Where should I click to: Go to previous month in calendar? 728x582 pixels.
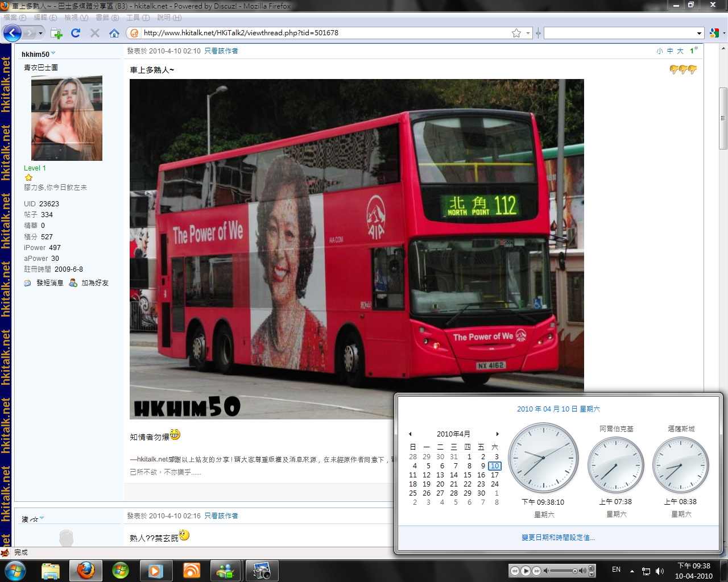410,434
